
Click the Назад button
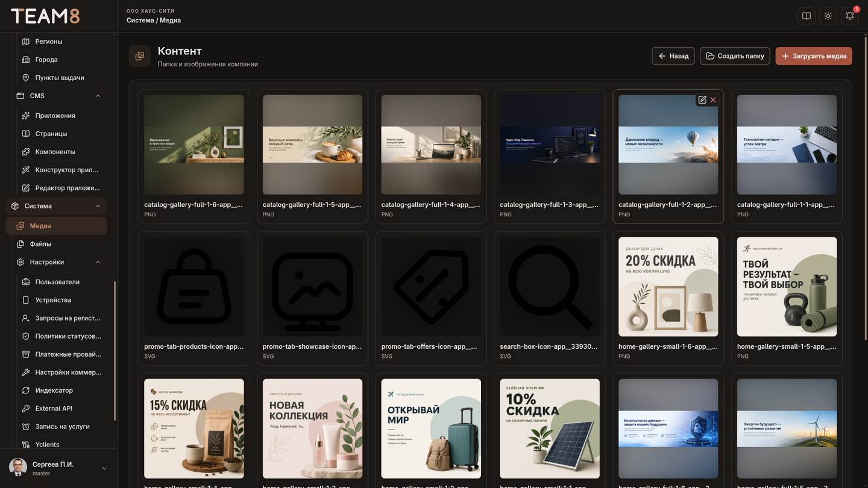673,56
